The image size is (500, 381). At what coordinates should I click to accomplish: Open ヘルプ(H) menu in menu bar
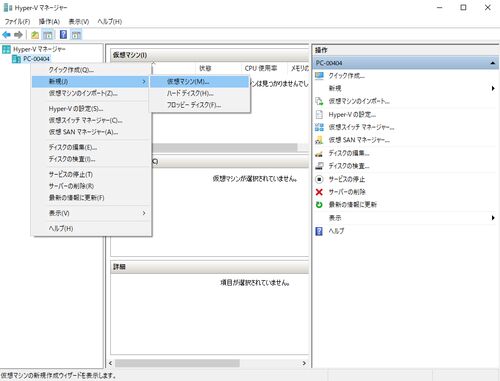click(x=110, y=22)
